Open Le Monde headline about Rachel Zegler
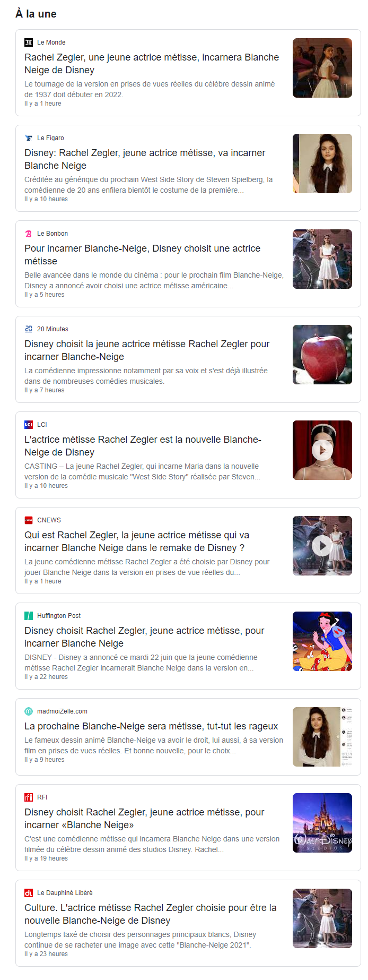368x980 pixels. [152, 64]
